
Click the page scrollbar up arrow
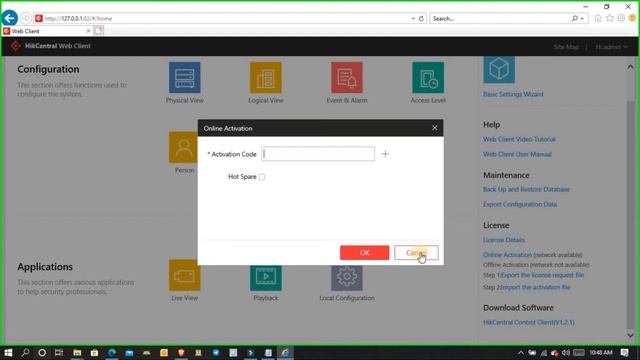tap(631, 66)
